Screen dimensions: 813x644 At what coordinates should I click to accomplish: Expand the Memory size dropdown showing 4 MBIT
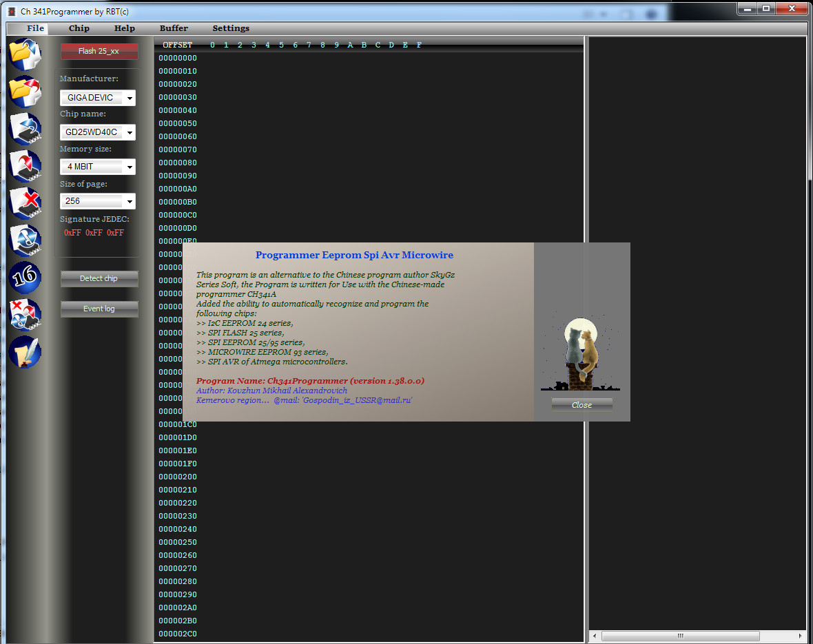tap(97, 167)
